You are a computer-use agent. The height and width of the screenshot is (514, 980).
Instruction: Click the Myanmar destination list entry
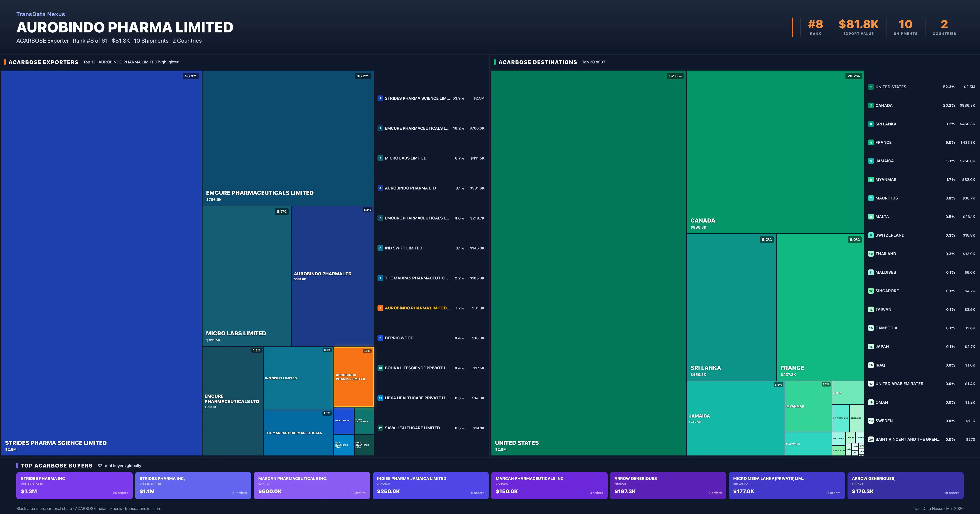[886, 180]
